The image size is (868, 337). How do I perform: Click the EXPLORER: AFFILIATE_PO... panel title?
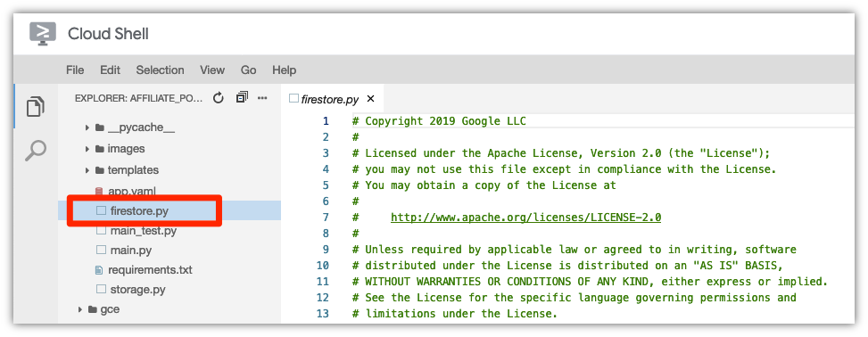point(139,98)
